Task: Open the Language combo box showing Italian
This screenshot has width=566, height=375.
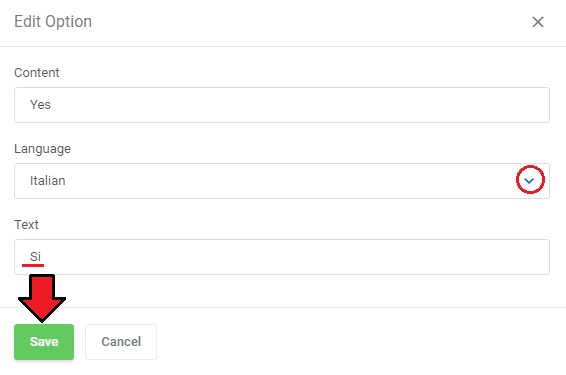Action: pyautogui.click(x=282, y=181)
